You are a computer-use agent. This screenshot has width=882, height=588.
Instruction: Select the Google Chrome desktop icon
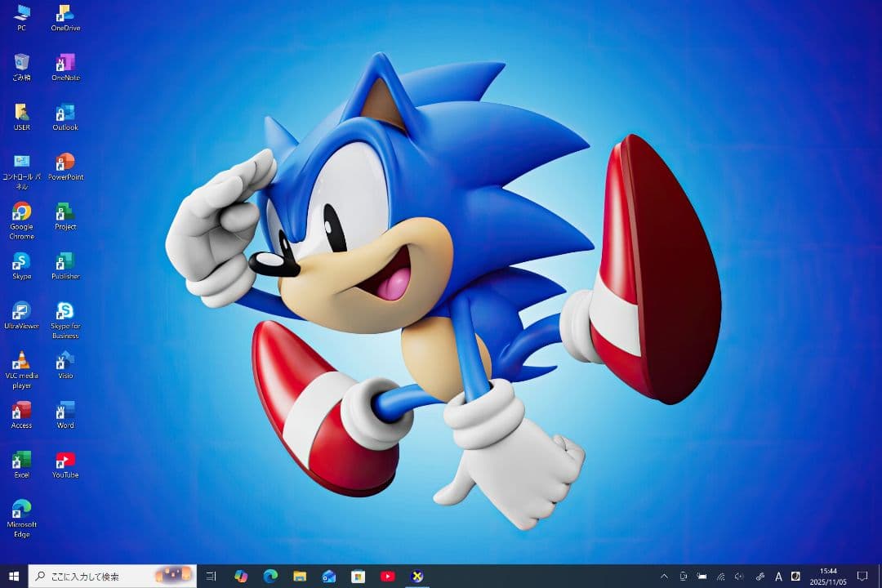(x=22, y=212)
